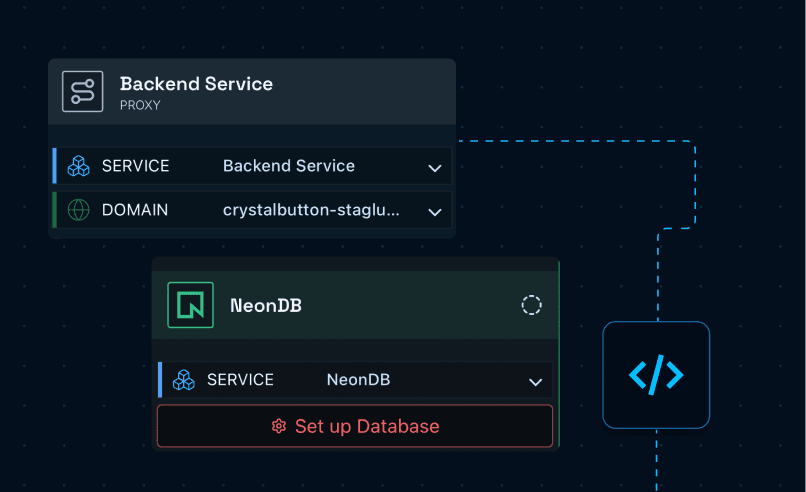Click the DOMAIN label text
Screen dimensions: 806x492
point(135,210)
